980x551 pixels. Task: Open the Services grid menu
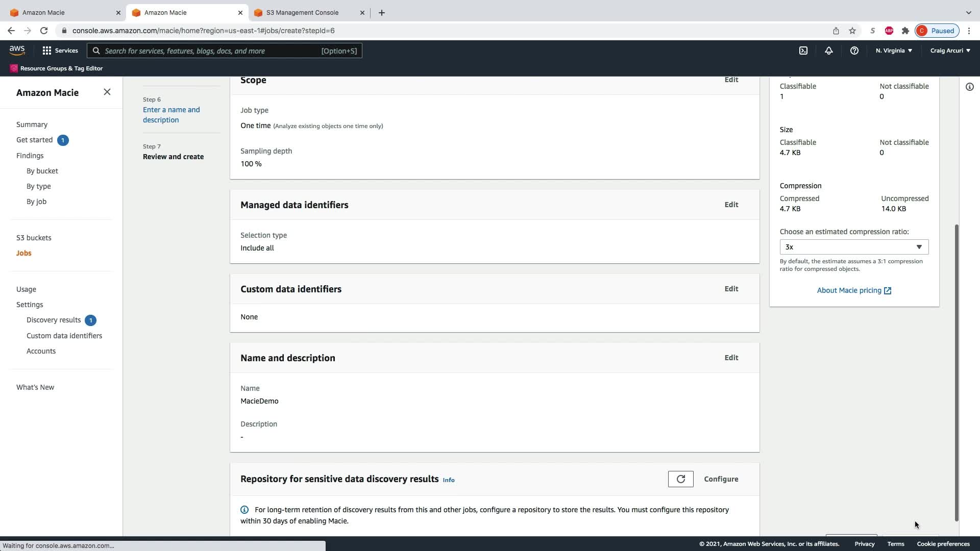(60, 51)
